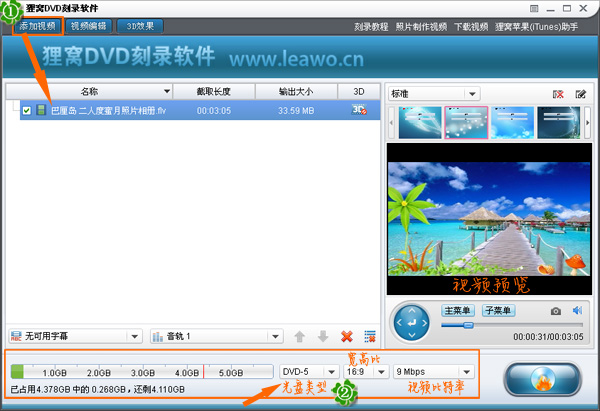Switch to the 子菜单 submenu
The image size is (600, 411).
[498, 310]
